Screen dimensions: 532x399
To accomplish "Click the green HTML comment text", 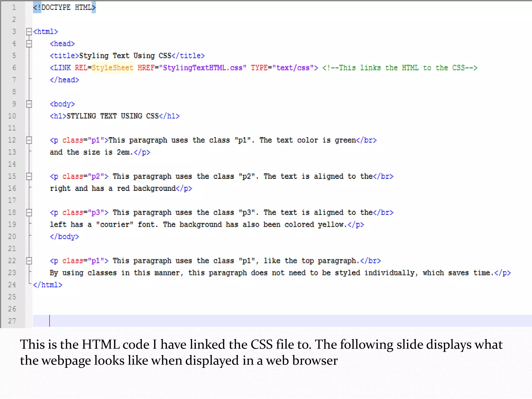I will pos(400,68).
